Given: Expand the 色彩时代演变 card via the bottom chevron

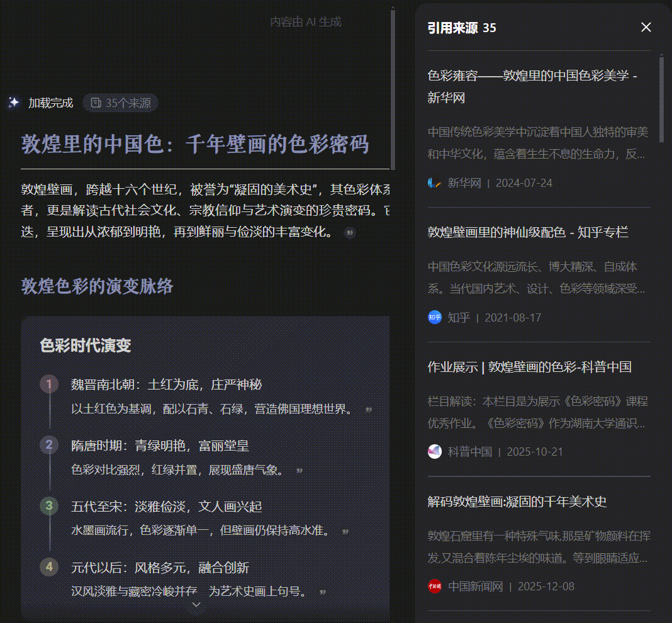Looking at the screenshot, I should (x=195, y=605).
